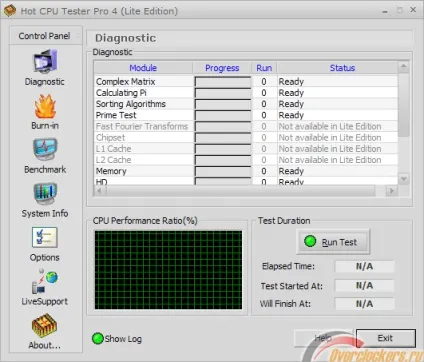Click the Memory row progress bar
The height and width of the screenshot is (362, 424).
[223, 171]
